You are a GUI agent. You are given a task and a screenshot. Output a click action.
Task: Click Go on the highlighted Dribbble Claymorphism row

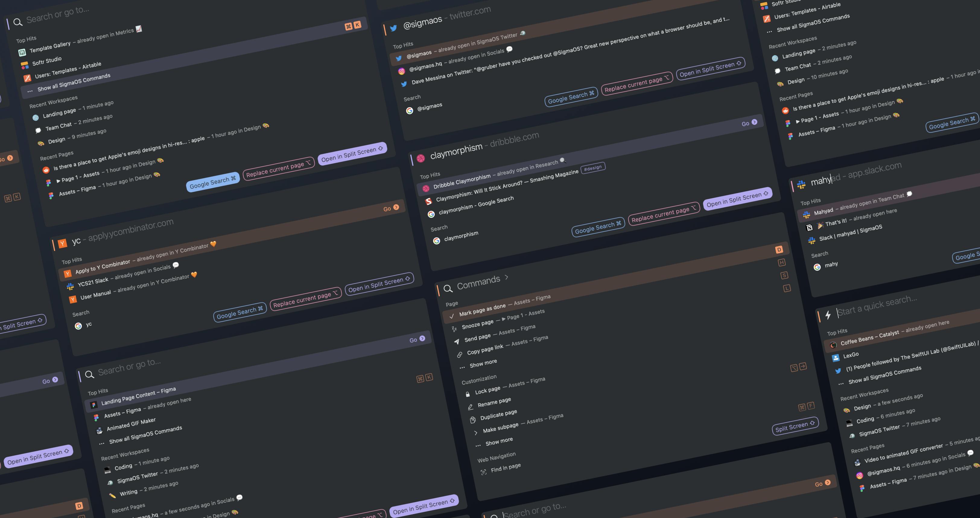750,123
